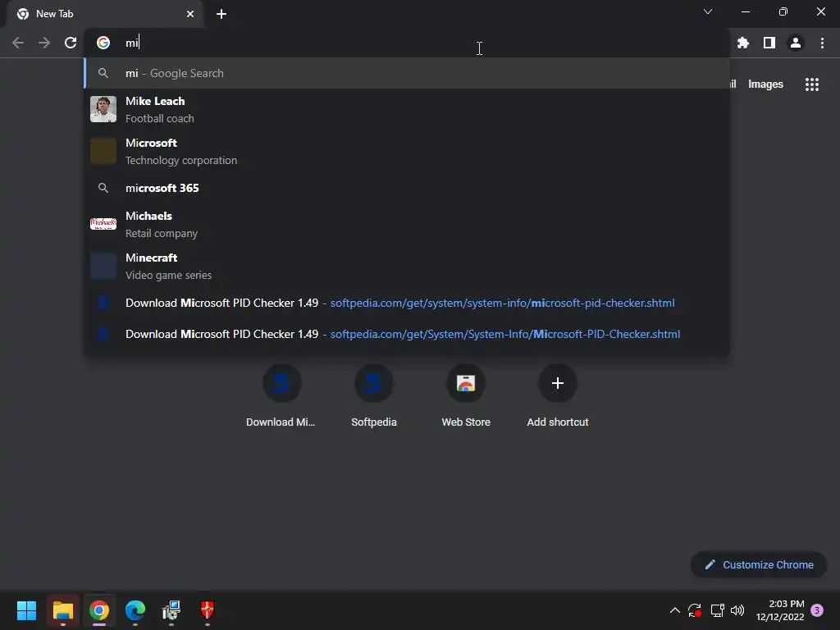
Task: Launch Microsoft Edge from the taskbar
Action: click(x=135, y=610)
